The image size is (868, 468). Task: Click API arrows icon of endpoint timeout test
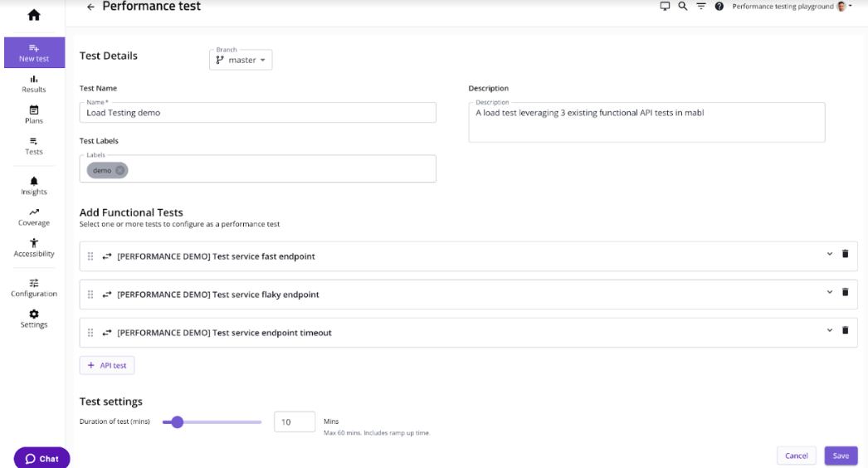pos(107,333)
